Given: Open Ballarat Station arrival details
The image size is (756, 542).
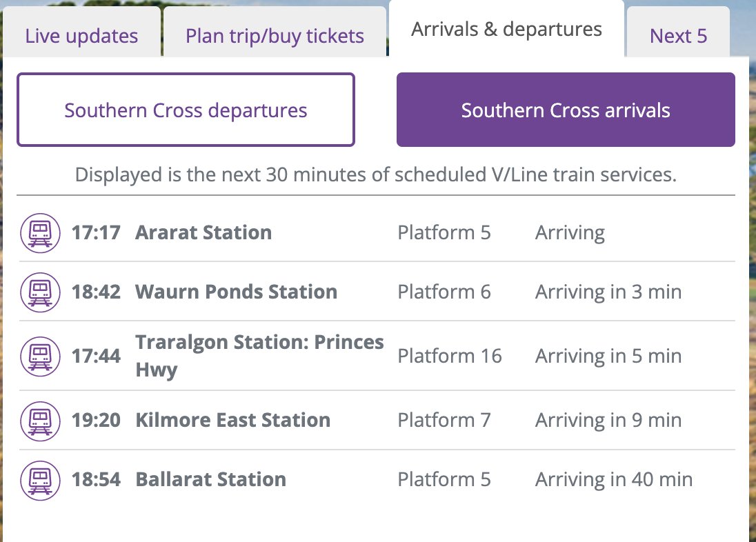Looking at the screenshot, I should 210,480.
